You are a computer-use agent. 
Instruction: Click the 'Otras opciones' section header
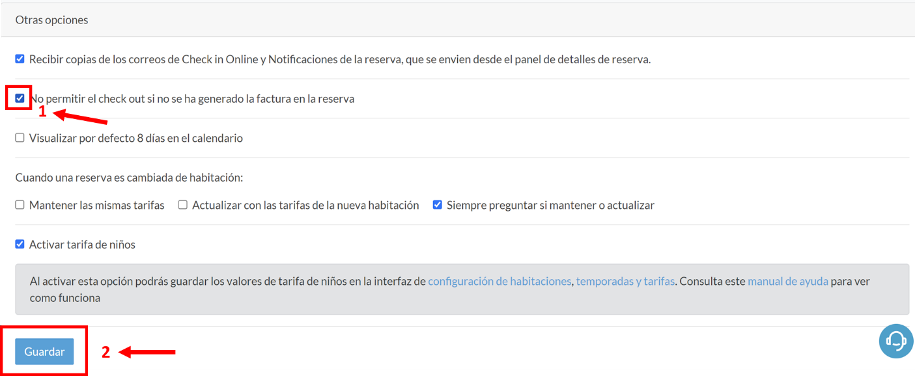click(x=458, y=20)
